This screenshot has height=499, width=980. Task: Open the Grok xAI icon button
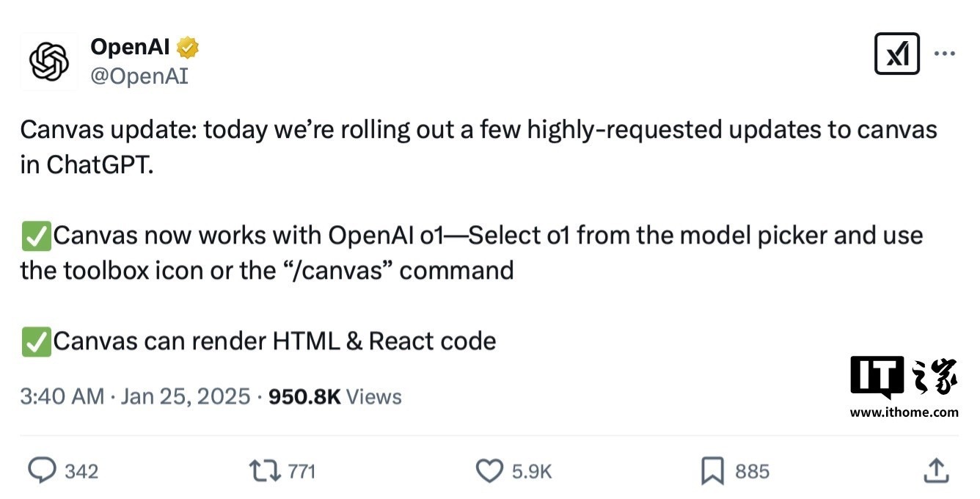pyautogui.click(x=897, y=54)
